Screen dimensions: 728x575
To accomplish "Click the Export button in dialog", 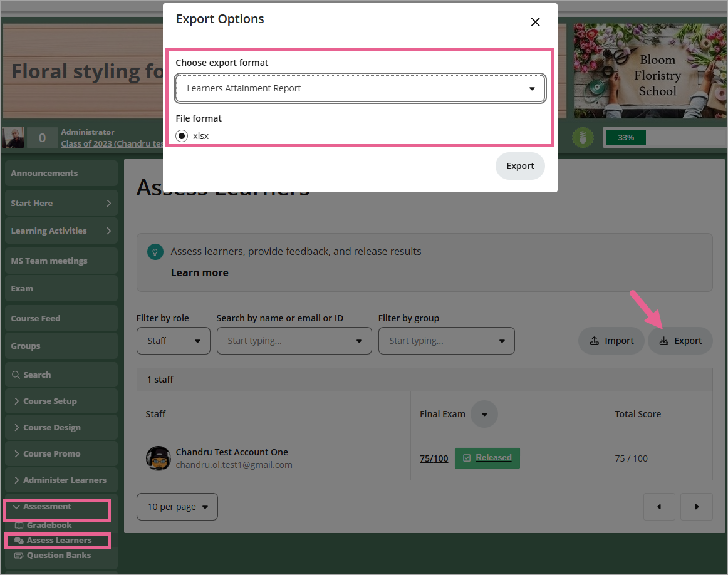I will click(520, 166).
